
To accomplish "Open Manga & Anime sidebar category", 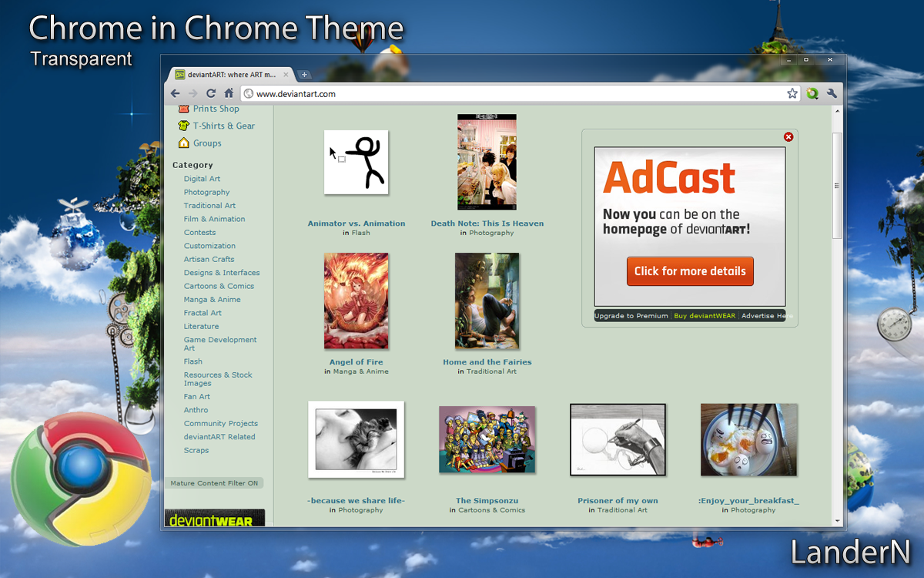I will tap(212, 299).
